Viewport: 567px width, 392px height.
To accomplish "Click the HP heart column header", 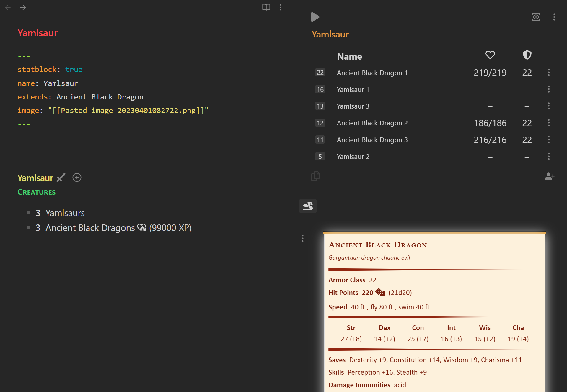I will 490,55.
